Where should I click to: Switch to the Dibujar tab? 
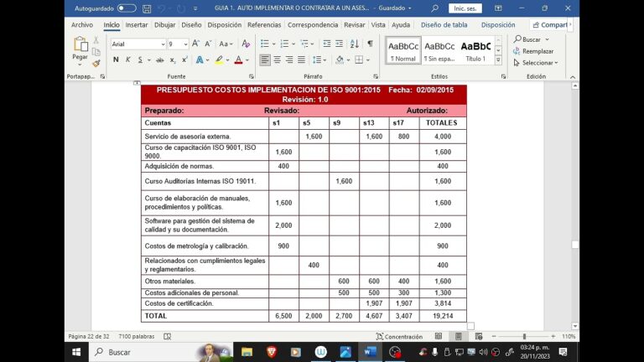pos(164,24)
